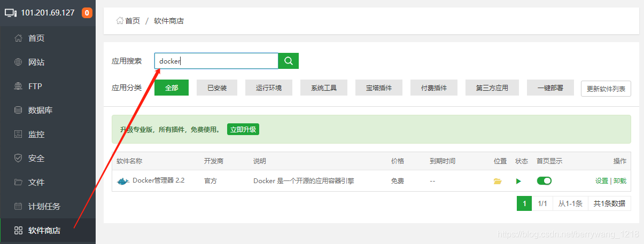The image size is (644, 244).
Task: Click the 首页显示 column header
Action: click(x=549, y=161)
